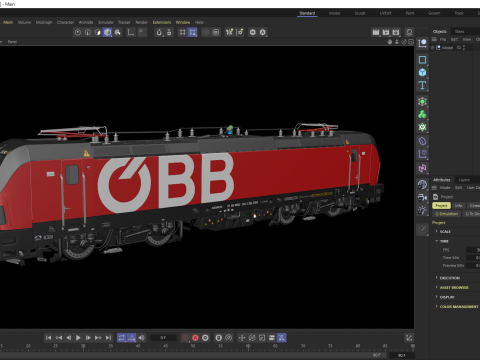Click the Rectangle spline icon

422,60
